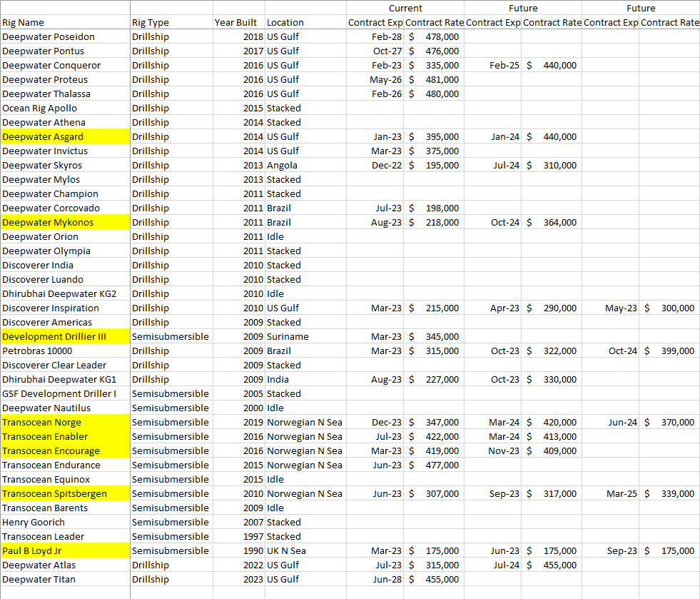This screenshot has width=700, height=599.
Task: Select the Petrobras 10000 cell
Action: click(65, 351)
